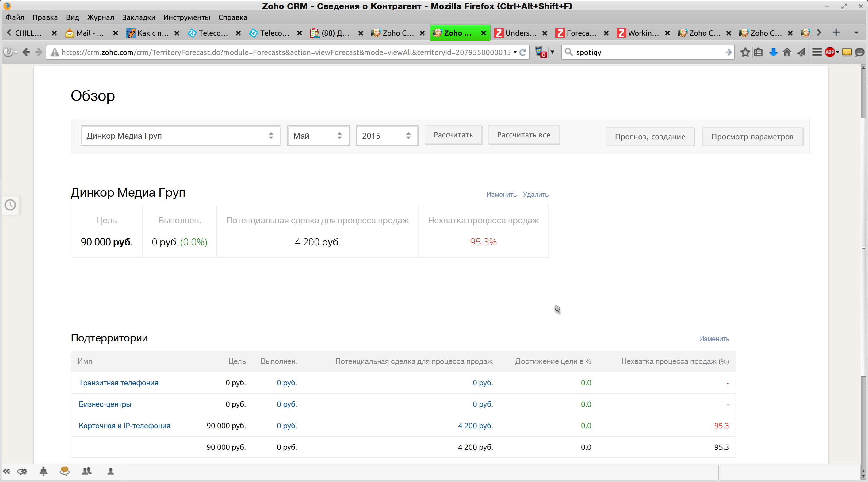Open the Firefox hamburger menu
Image resolution: width=868 pixels, height=482 pixels.
817,52
